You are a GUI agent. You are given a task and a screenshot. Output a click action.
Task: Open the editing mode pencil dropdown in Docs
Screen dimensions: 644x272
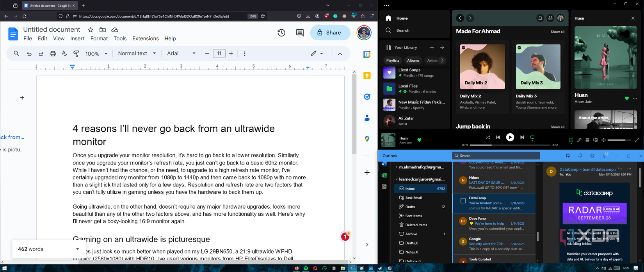pos(317,54)
